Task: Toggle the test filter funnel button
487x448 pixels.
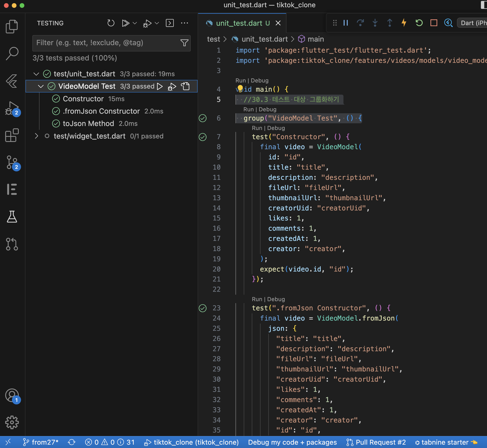Action: point(184,43)
